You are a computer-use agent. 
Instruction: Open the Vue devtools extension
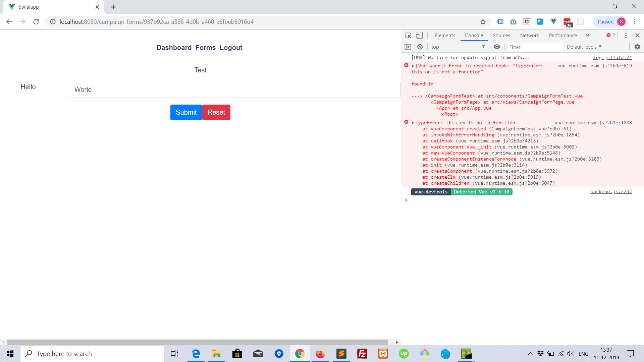tap(553, 21)
